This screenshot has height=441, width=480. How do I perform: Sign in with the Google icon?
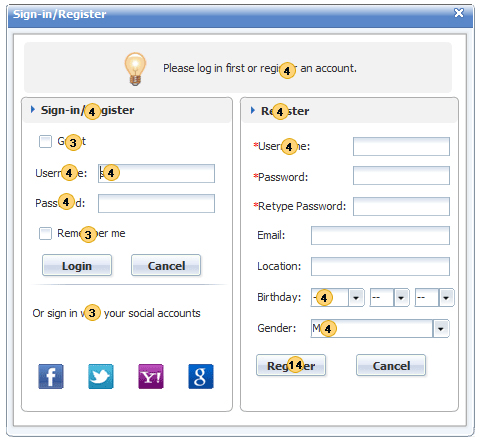coord(201,376)
